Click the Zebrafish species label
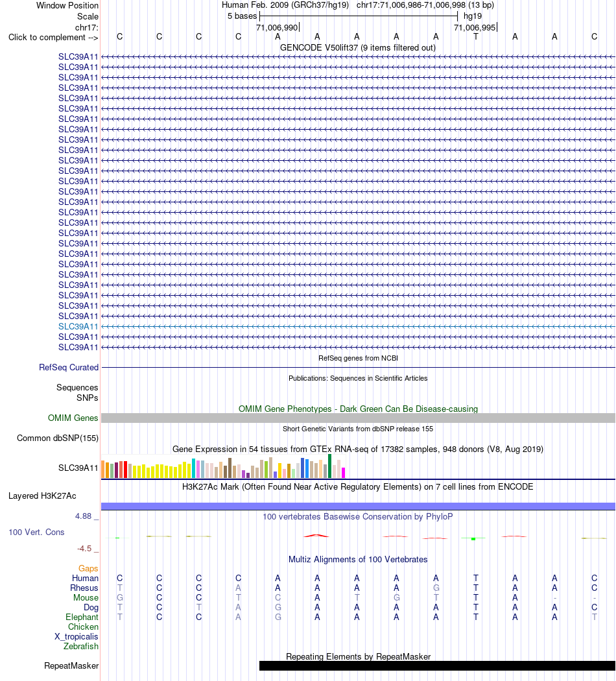Viewport: 616px width, 681px height. click(x=81, y=646)
